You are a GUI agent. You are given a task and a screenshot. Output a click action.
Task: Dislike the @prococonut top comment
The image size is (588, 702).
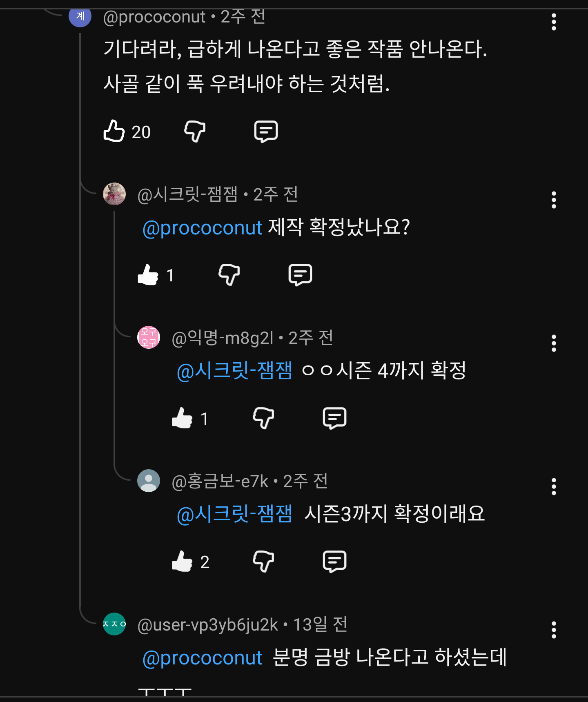tap(195, 131)
